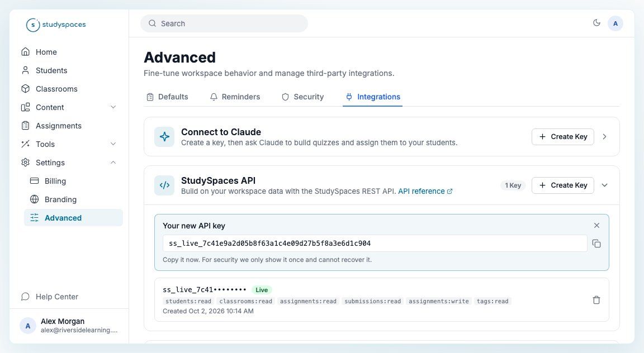
Task: Click the submissions:read scope tag
Action: pyautogui.click(x=372, y=301)
